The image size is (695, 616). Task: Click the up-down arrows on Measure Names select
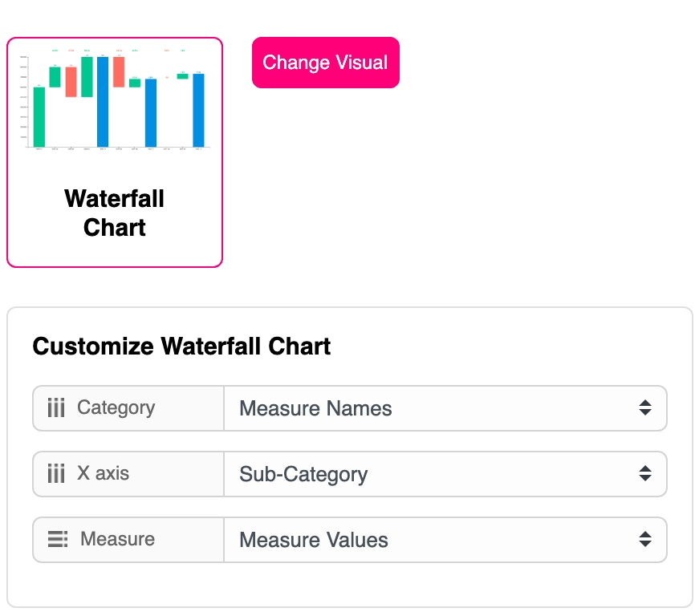coord(645,408)
